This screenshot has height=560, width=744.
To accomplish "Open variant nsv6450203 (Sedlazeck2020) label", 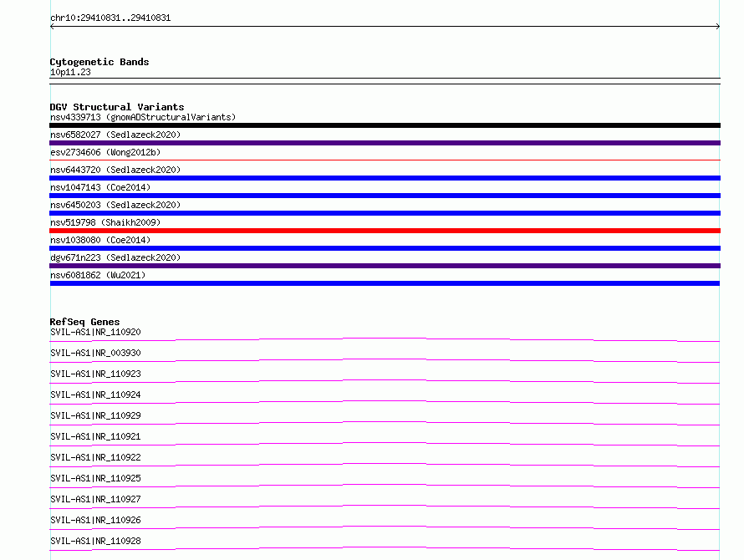I will tap(115, 205).
